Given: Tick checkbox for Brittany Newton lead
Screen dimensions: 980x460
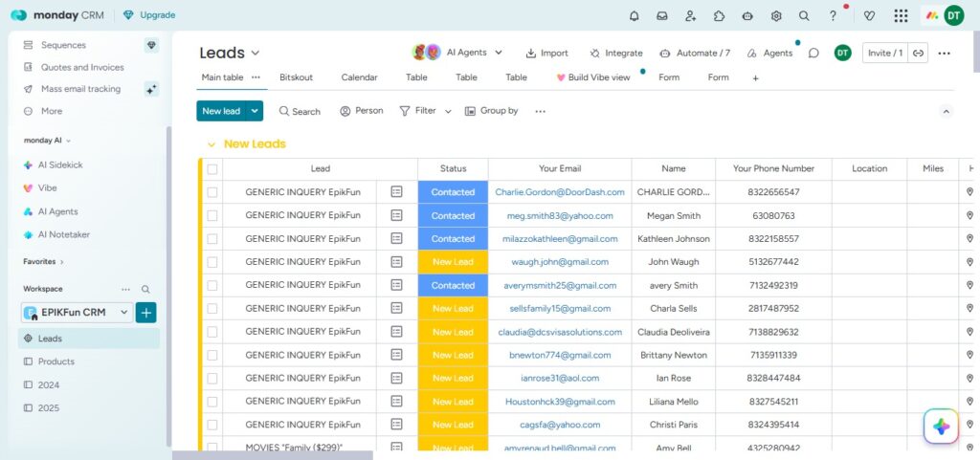Looking at the screenshot, I should click(212, 355).
